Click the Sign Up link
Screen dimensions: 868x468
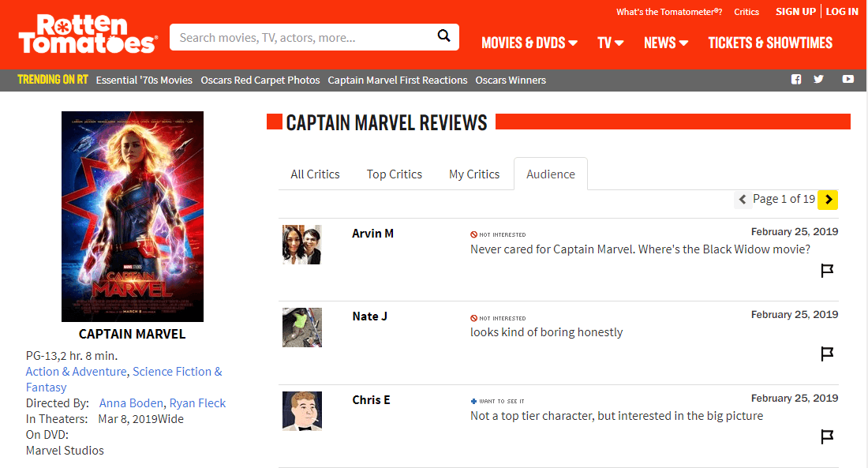point(795,12)
